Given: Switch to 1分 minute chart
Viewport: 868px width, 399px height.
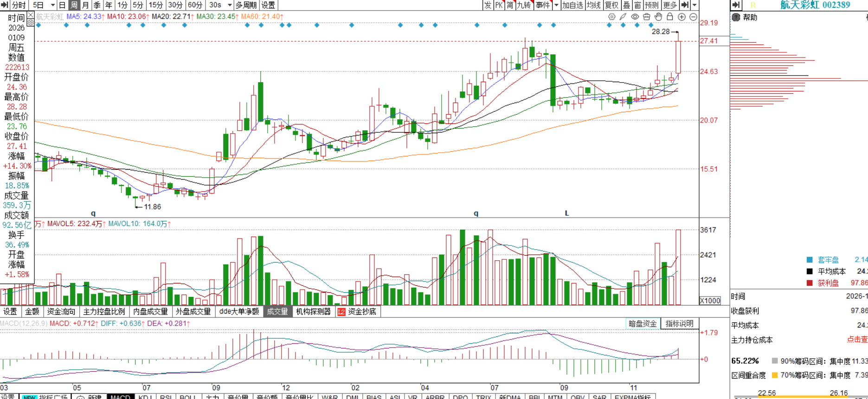Looking at the screenshot, I should pyautogui.click(x=122, y=5).
